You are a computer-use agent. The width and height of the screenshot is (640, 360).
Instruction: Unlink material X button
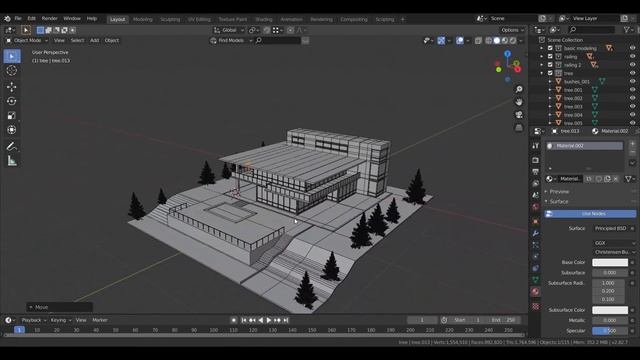click(x=616, y=179)
